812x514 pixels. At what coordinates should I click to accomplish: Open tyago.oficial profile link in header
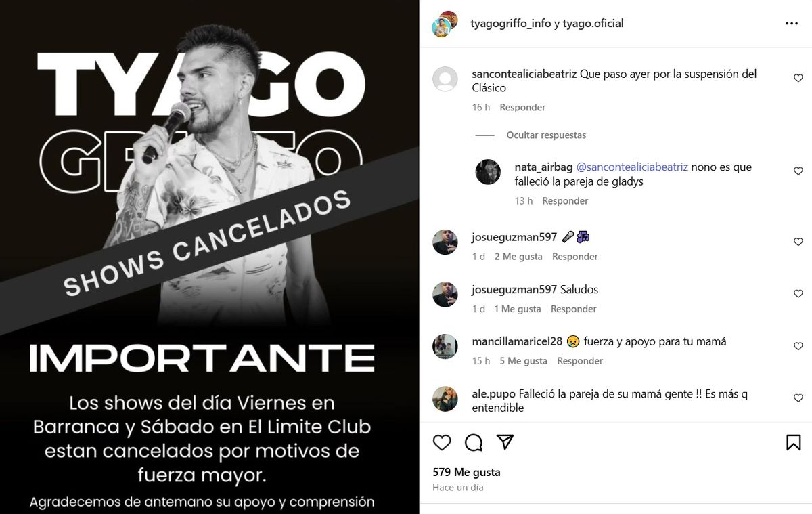(593, 24)
